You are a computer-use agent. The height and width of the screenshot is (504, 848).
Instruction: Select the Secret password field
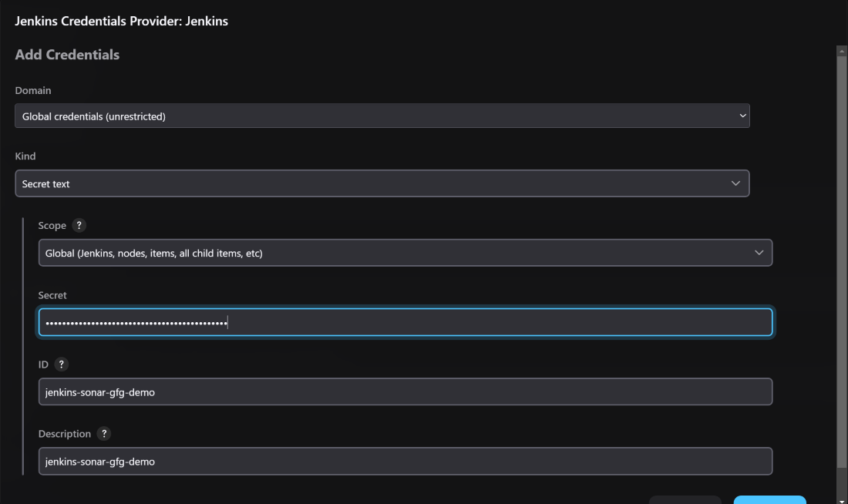(x=405, y=322)
